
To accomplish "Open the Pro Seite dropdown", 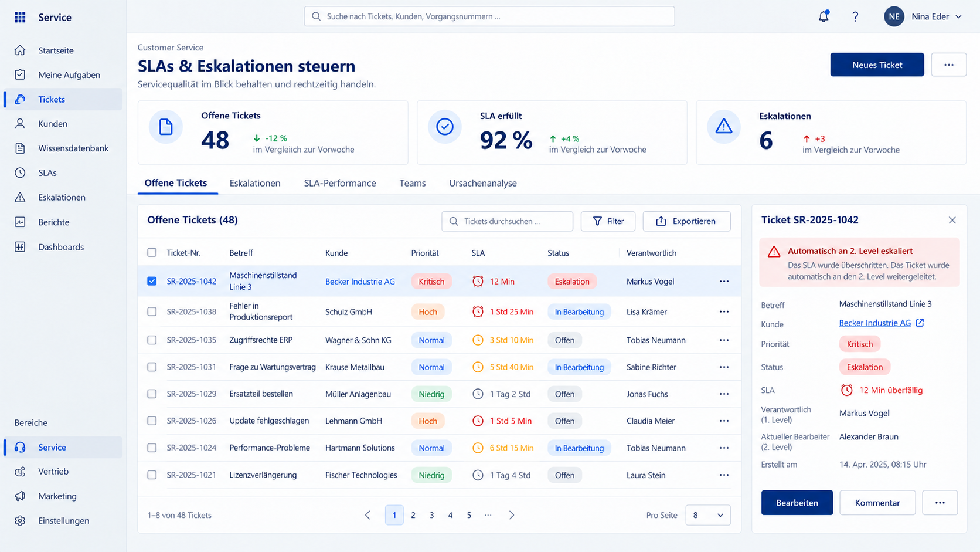I will click(x=707, y=515).
